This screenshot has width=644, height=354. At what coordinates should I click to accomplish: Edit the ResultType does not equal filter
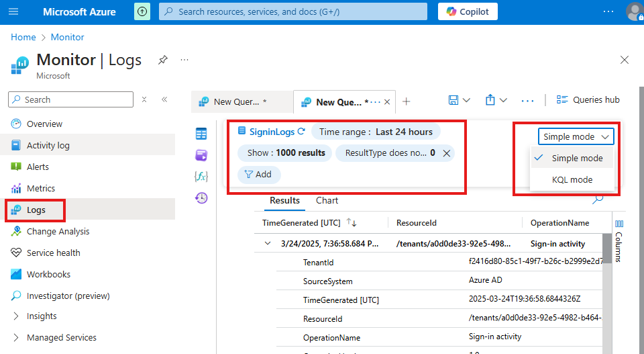(389, 153)
